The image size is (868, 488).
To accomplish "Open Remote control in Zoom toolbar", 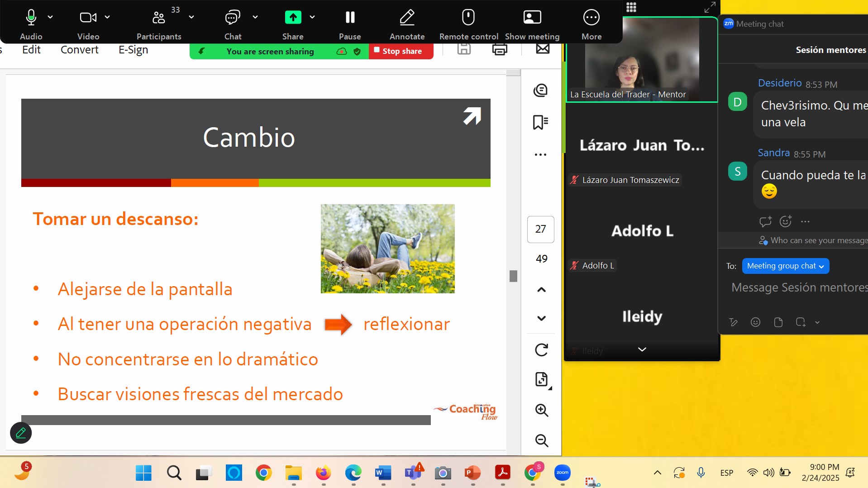I will pyautogui.click(x=468, y=18).
